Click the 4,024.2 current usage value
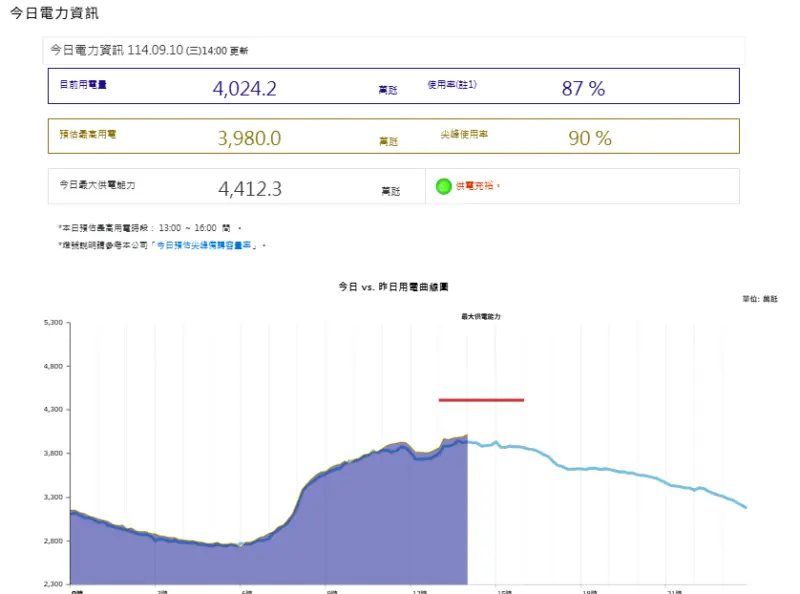Image resolution: width=800 pixels, height=594 pixels. [244, 88]
